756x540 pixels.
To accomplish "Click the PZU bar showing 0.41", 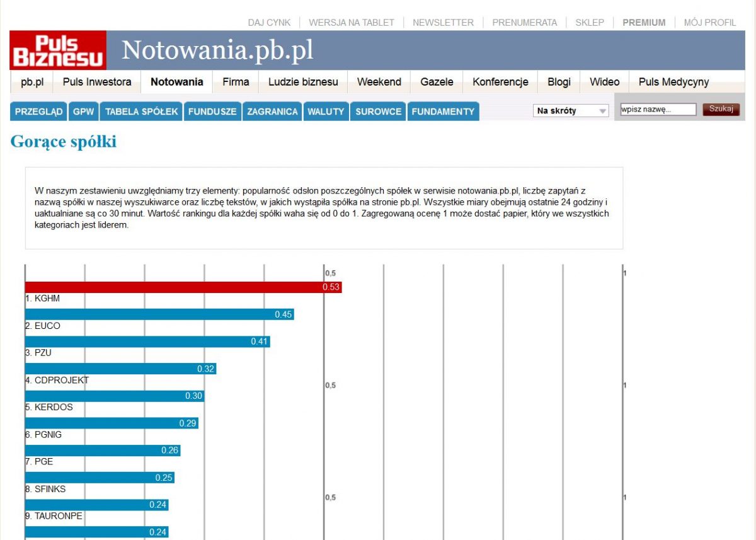I will coord(147,342).
